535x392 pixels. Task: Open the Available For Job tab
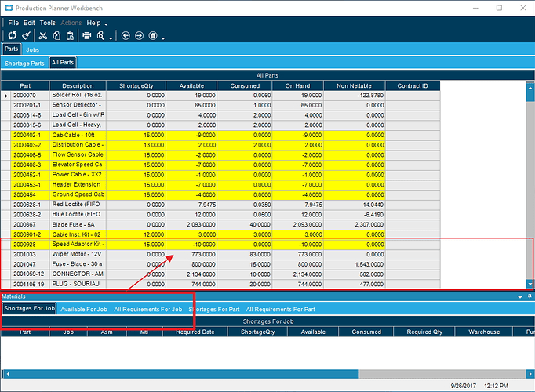84,310
